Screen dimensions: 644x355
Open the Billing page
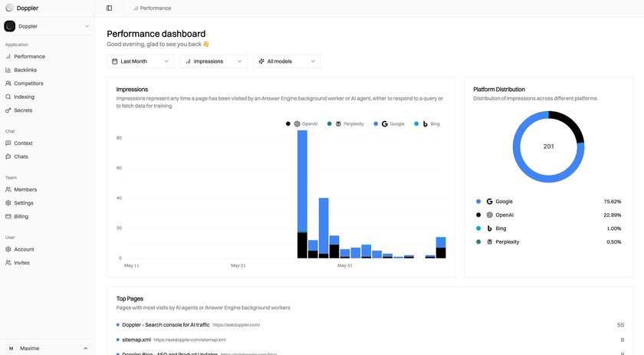(21, 216)
